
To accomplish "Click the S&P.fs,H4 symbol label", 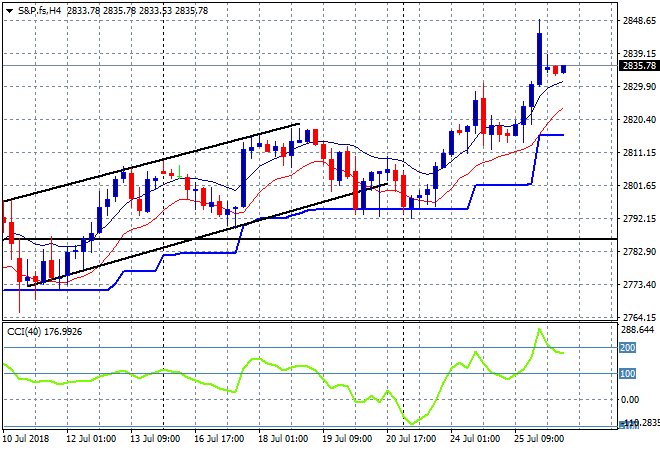I will (x=39, y=11).
